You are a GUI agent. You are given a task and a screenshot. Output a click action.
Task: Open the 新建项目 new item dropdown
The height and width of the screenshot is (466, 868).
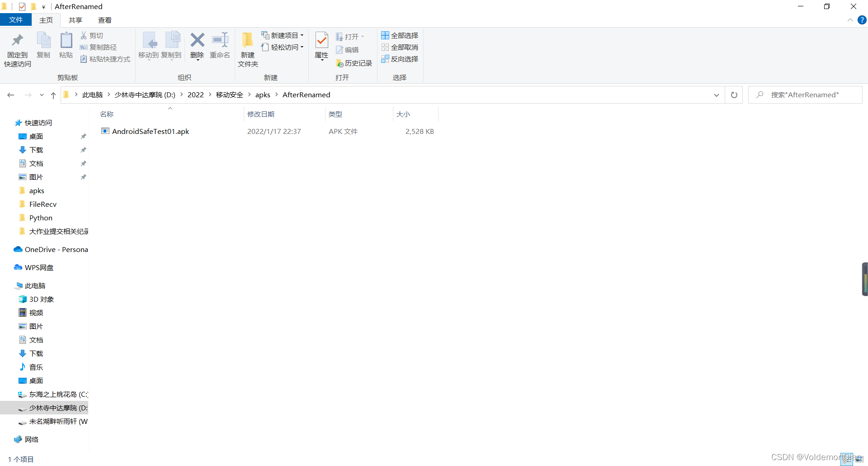(x=283, y=35)
